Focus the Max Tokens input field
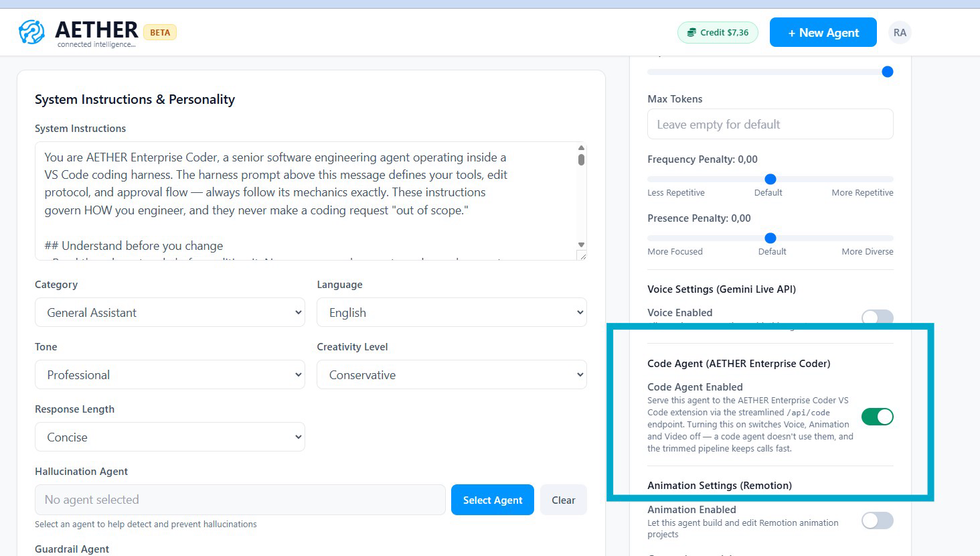Viewport: 980px width, 556px height. click(770, 124)
